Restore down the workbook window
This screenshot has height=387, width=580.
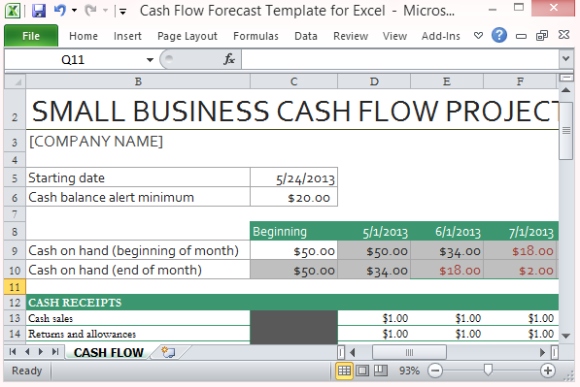(542, 36)
